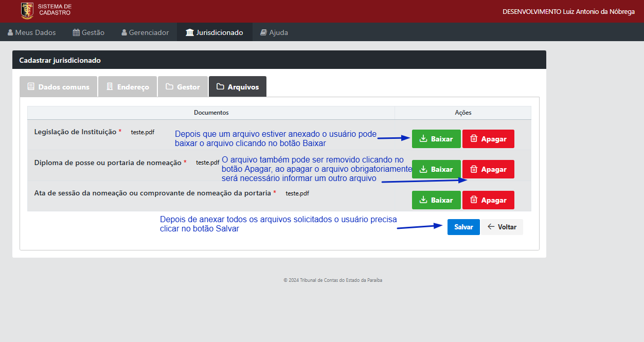Click the calendar icon beside Gestão
Image resolution: width=644 pixels, height=342 pixels.
(x=76, y=32)
